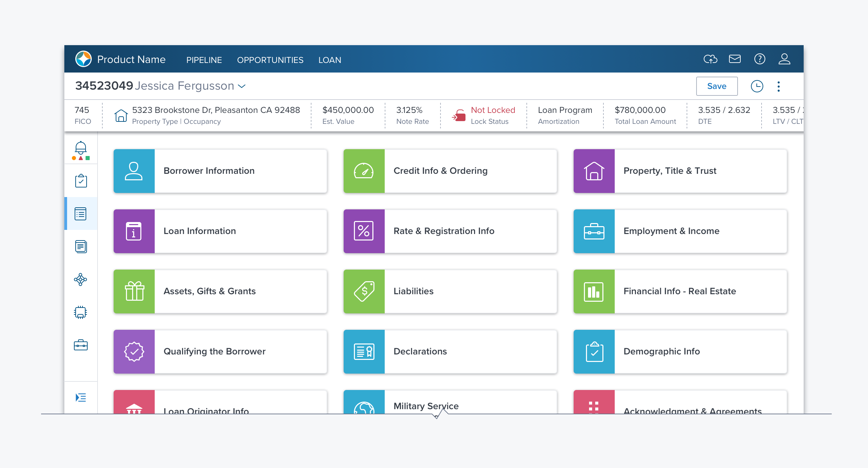Click the Financial Info bar chart icon
This screenshot has height=468, width=868.
point(594,291)
